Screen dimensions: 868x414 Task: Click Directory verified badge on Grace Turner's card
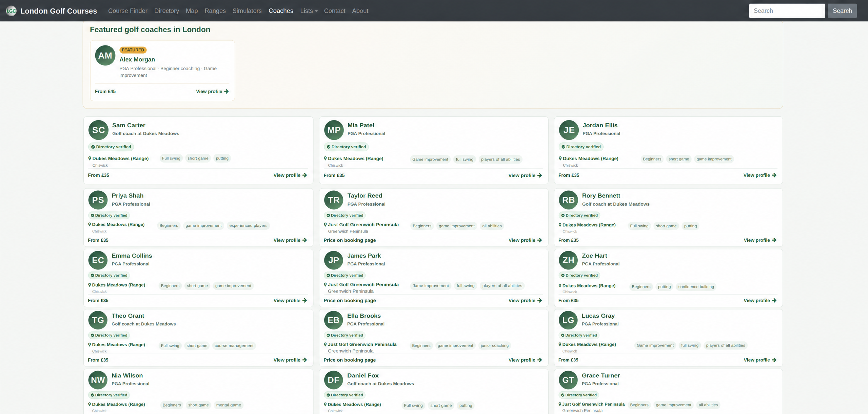(x=579, y=395)
